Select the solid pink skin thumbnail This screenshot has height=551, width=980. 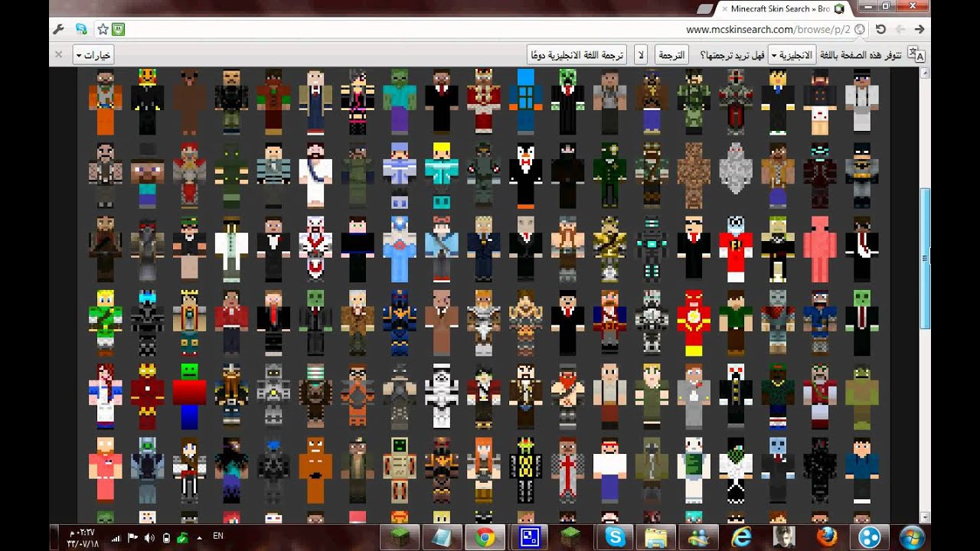pyautogui.click(x=819, y=249)
